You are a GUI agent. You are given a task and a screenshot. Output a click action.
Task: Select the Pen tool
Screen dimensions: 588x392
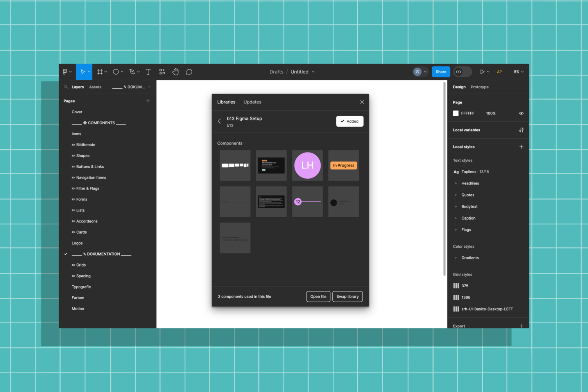132,72
